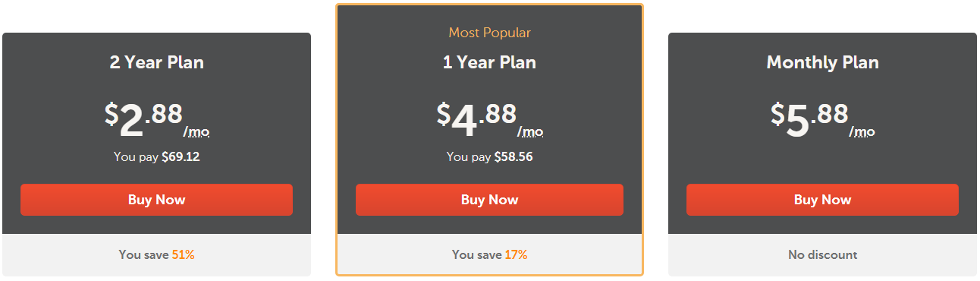Click the You pay $69.12 text
Viewport: 980px width, 281px height.
[156, 157]
